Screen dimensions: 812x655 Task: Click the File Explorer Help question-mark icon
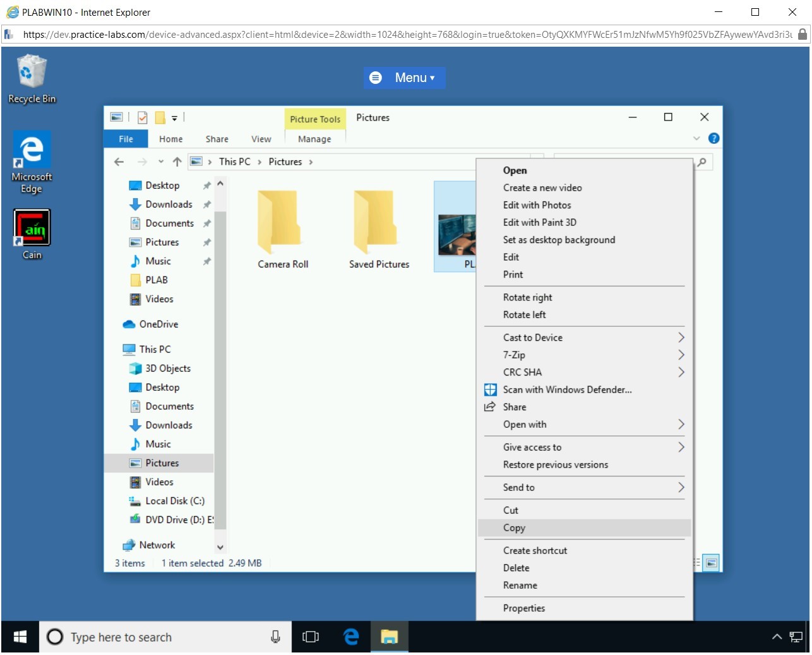point(713,138)
